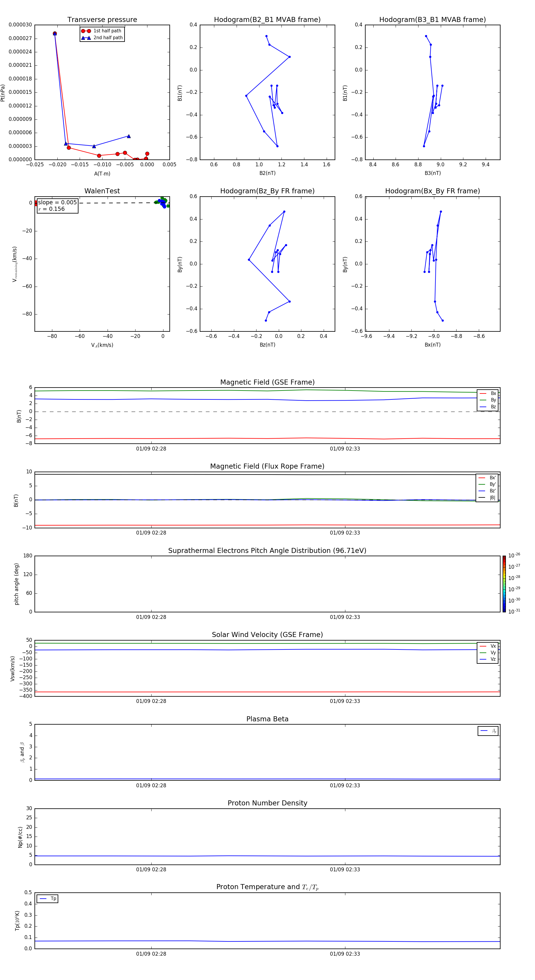Click '01/09 02:33' tick under Plasma Beta plot
This screenshot has height=980, width=535.
pyautogui.click(x=345, y=785)
